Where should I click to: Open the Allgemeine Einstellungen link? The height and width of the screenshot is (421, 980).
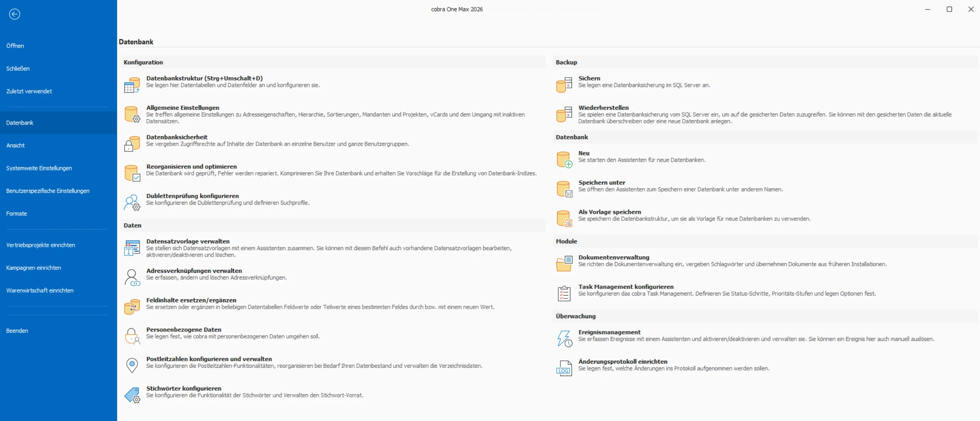(x=183, y=108)
